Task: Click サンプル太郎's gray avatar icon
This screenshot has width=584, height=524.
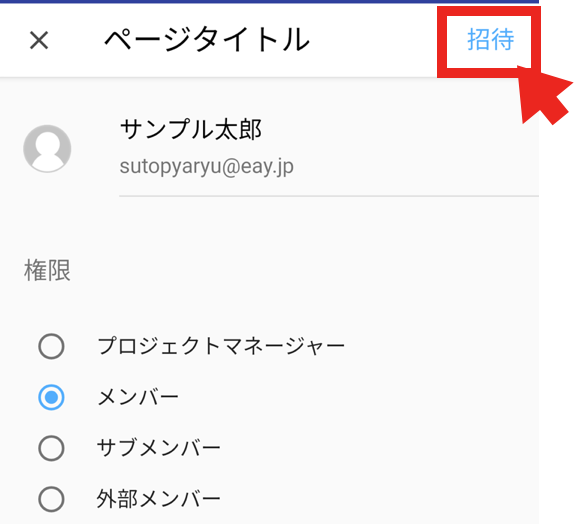Action: point(47,149)
